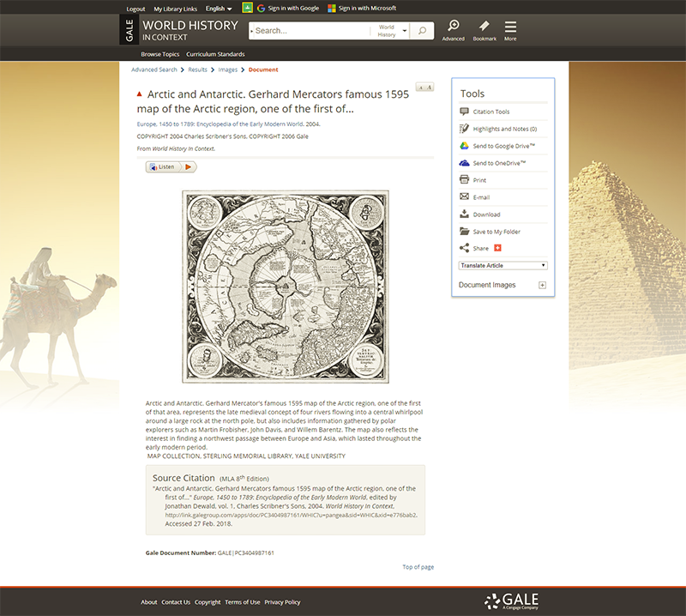Image resolution: width=686 pixels, height=616 pixels.
Task: Click the font size adjuster button
Action: (424, 88)
